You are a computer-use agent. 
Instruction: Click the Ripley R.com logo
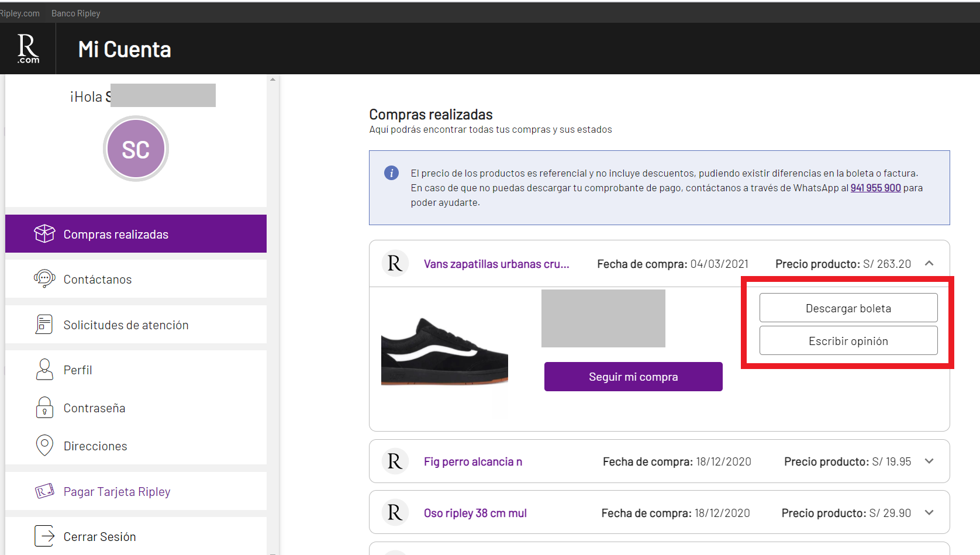28,49
